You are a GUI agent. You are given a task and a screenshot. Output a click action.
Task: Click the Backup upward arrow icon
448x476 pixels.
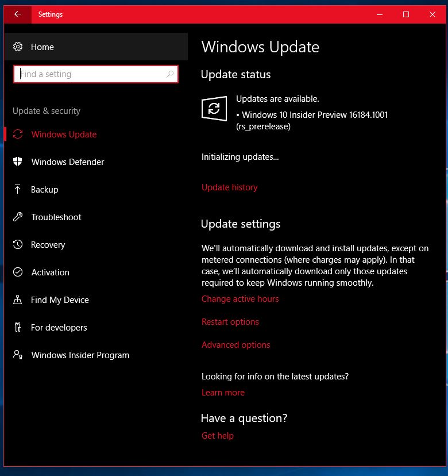18,189
